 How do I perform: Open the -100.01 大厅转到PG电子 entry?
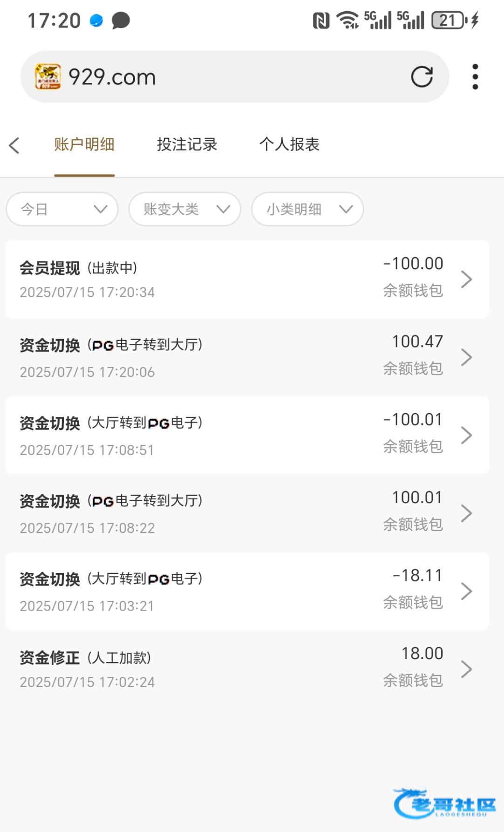pyautogui.click(x=247, y=435)
